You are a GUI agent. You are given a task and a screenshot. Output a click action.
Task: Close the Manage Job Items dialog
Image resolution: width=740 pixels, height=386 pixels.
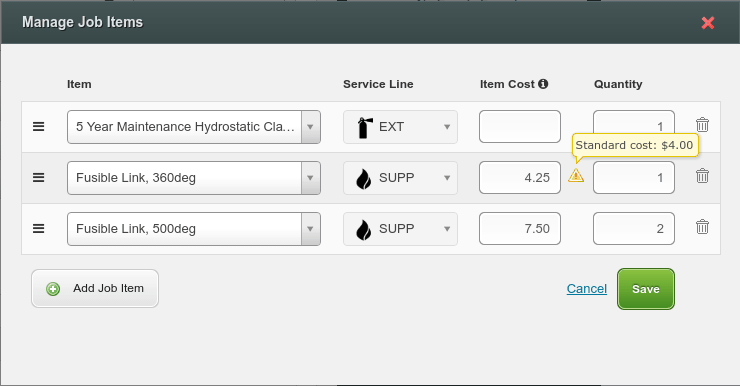[708, 23]
